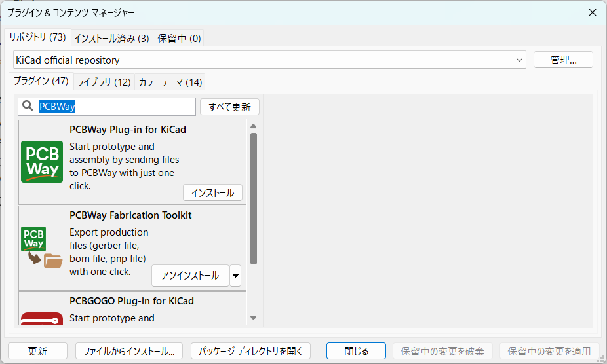Click パッケージ ディレクトリを開く button
Viewport: 607px width, 364px height.
point(250,351)
